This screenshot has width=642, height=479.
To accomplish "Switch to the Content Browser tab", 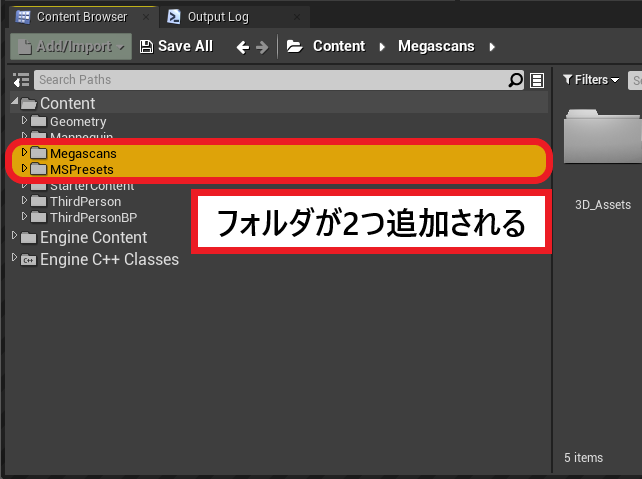I will [82, 17].
